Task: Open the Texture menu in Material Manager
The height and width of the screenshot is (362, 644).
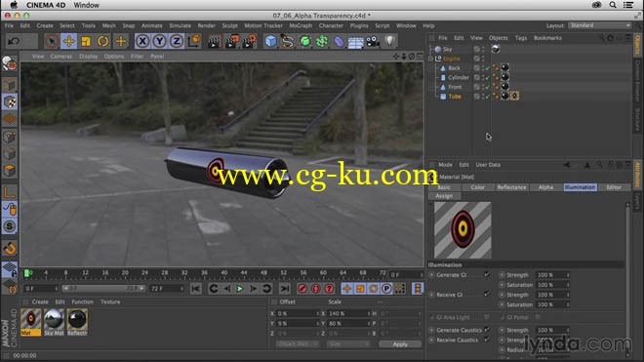Action: (x=110, y=302)
